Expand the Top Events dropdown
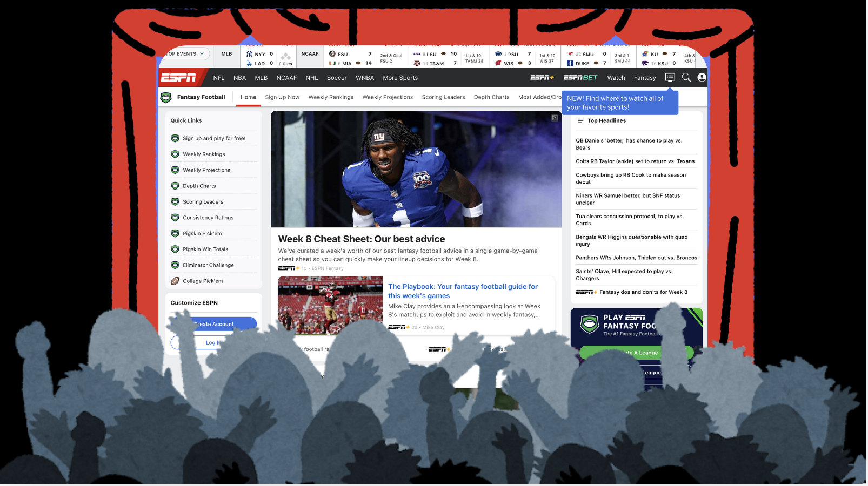This screenshot has height=486, width=868. pyautogui.click(x=185, y=54)
